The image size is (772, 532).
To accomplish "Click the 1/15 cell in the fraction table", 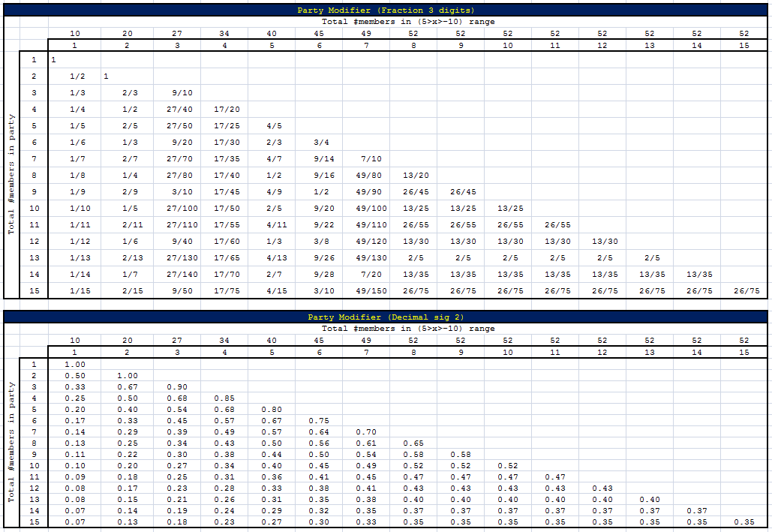I will [x=77, y=290].
